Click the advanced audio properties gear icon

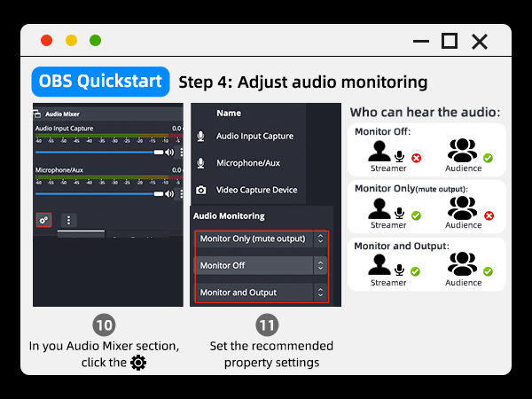pyautogui.click(x=43, y=220)
